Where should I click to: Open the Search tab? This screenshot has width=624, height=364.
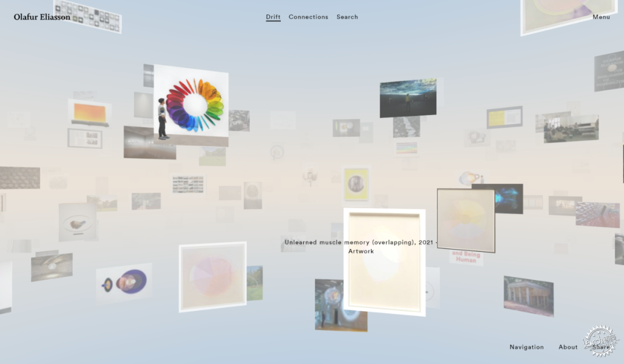[347, 17]
